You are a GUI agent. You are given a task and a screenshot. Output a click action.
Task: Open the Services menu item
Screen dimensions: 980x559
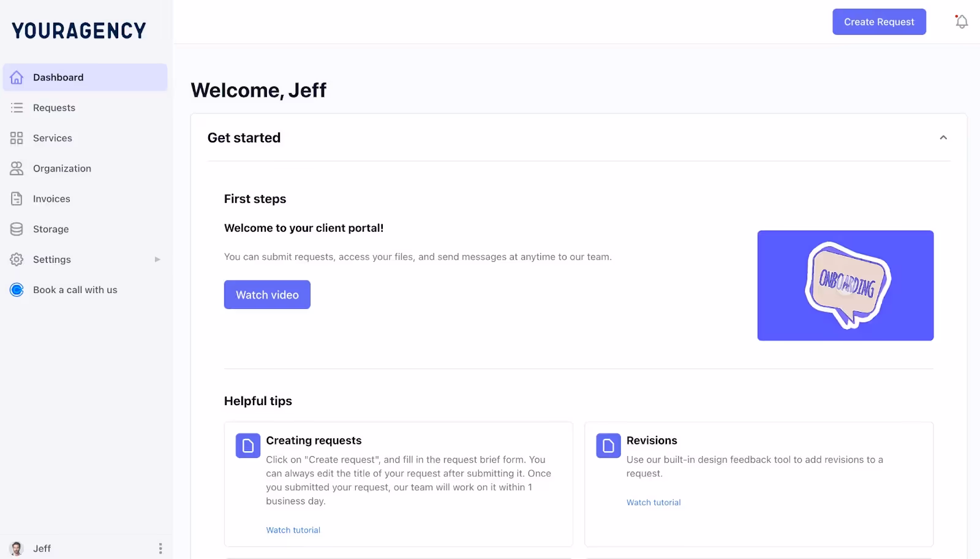85,138
